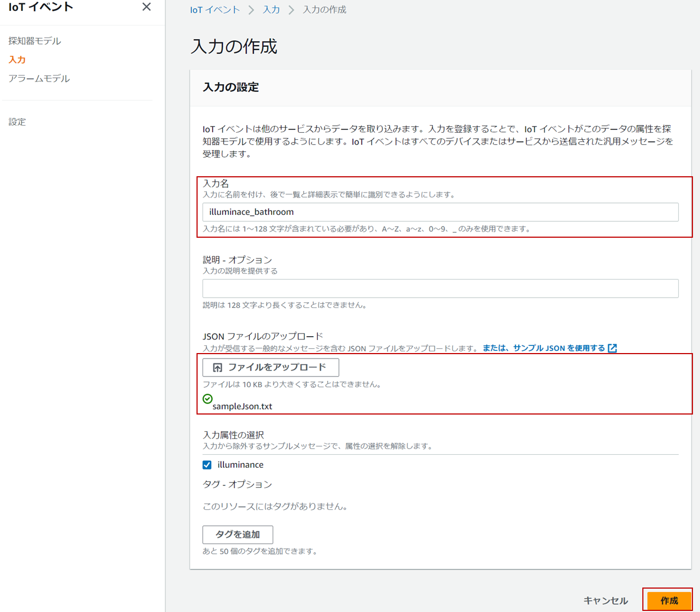Uncheck the illuminance attribute checkbox

[207, 465]
